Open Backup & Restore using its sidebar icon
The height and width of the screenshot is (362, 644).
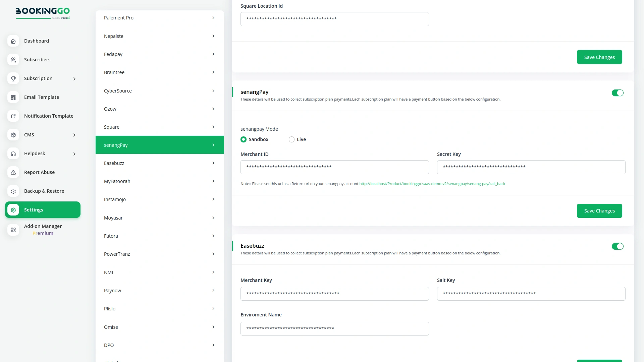pyautogui.click(x=13, y=191)
